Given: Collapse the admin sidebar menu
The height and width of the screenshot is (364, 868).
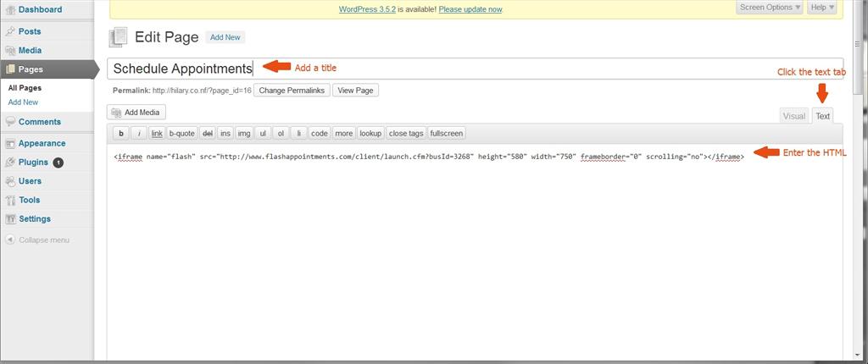Looking at the screenshot, I should tap(37, 240).
